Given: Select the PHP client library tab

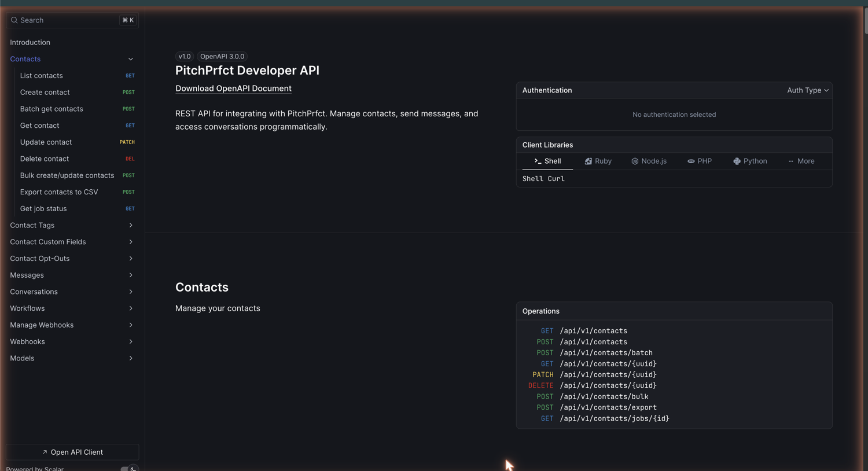Looking at the screenshot, I should click(x=699, y=161).
